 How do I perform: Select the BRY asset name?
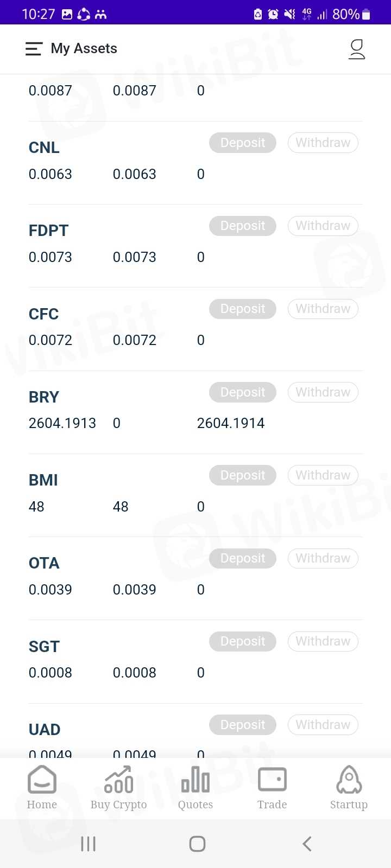coord(44,397)
